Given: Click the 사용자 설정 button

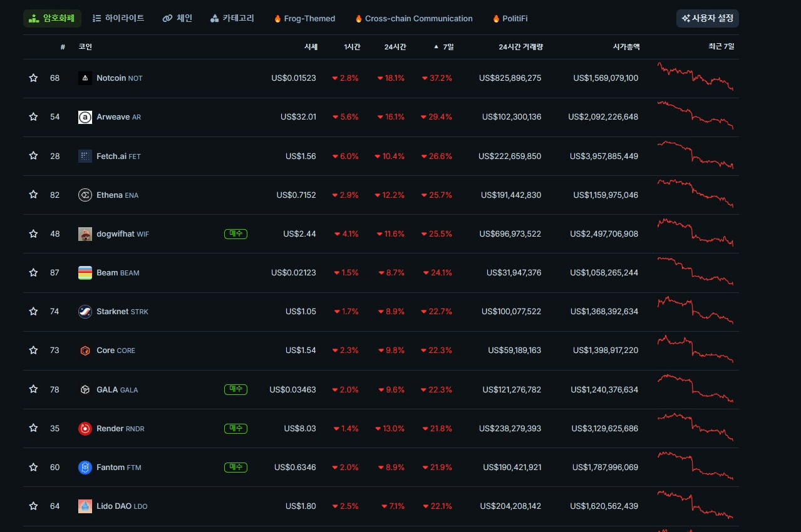Looking at the screenshot, I should pos(708,18).
